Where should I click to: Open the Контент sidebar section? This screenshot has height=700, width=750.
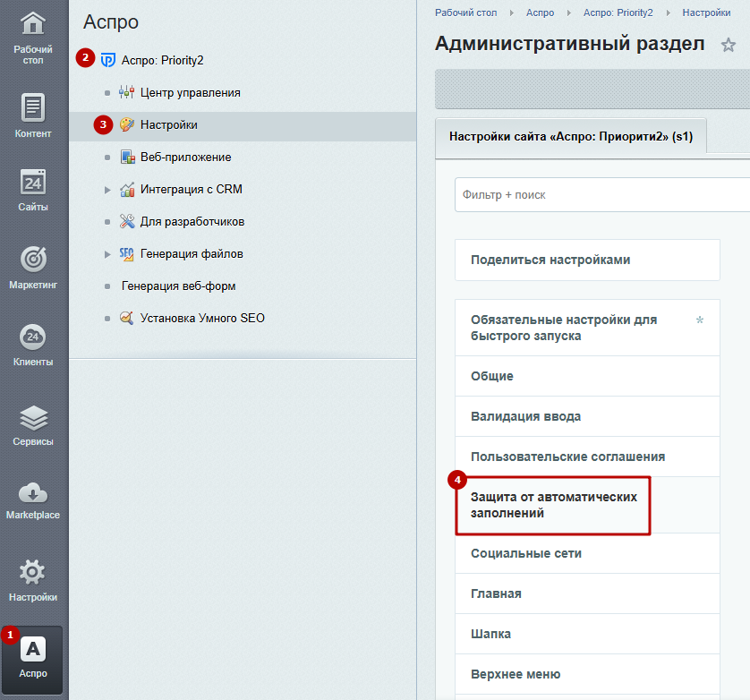(33, 115)
